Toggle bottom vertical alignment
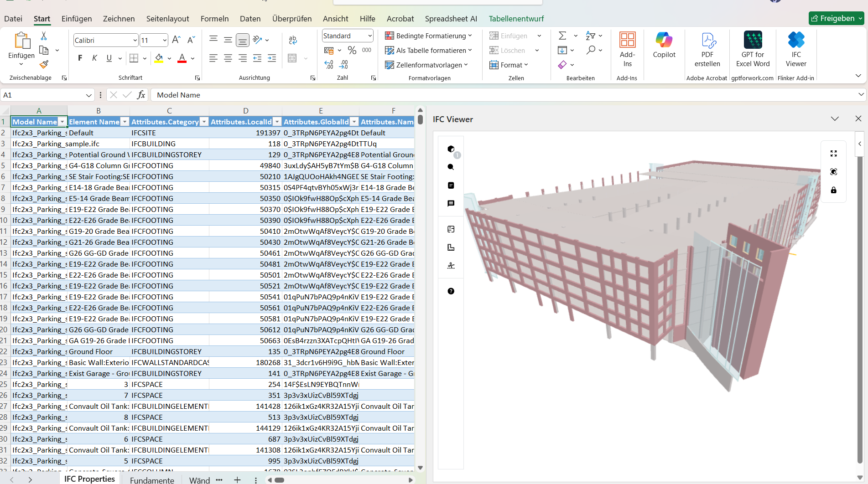 tap(243, 40)
